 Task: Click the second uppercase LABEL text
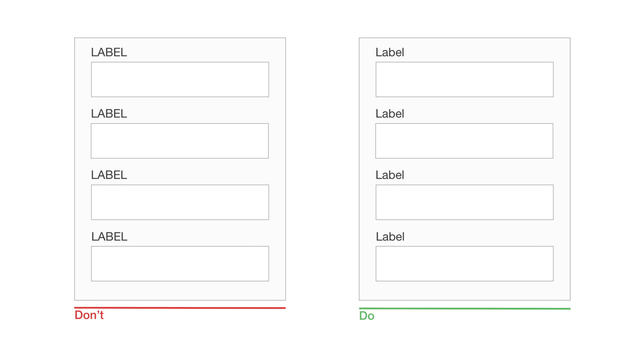(x=109, y=113)
